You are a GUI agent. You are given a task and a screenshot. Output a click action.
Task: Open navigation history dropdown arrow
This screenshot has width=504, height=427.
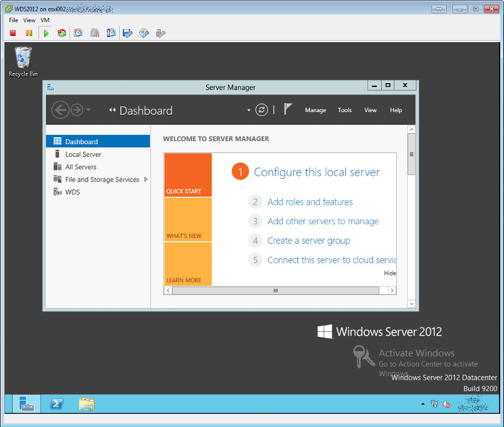88,110
